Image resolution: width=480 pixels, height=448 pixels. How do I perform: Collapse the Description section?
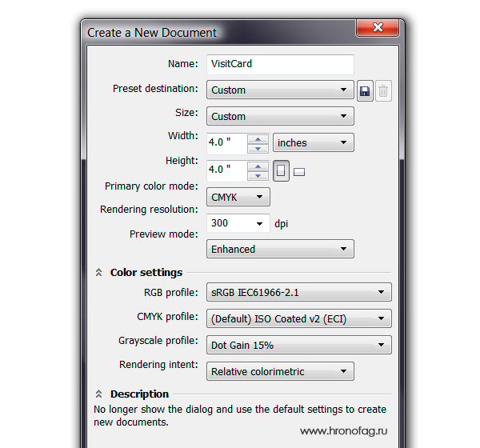[x=99, y=394]
